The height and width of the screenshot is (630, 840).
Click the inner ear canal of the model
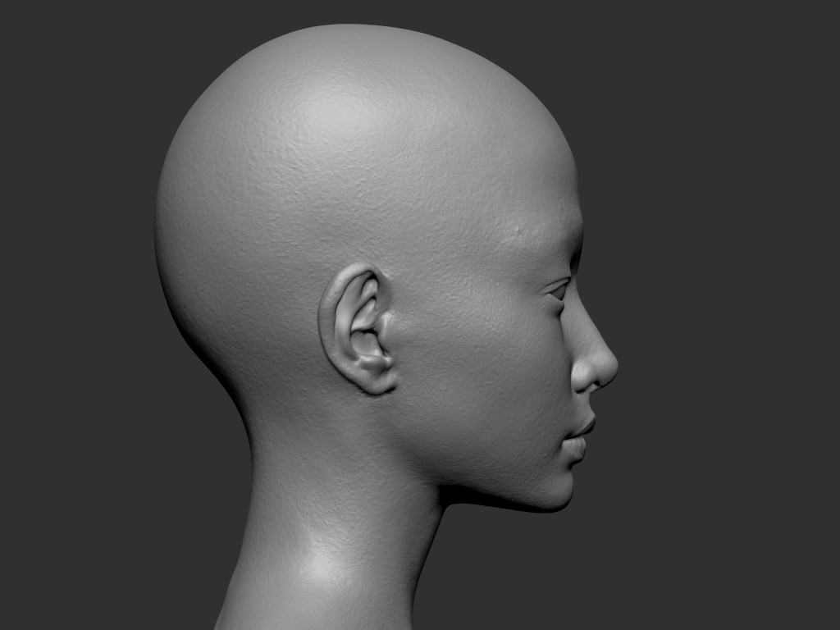(365, 342)
